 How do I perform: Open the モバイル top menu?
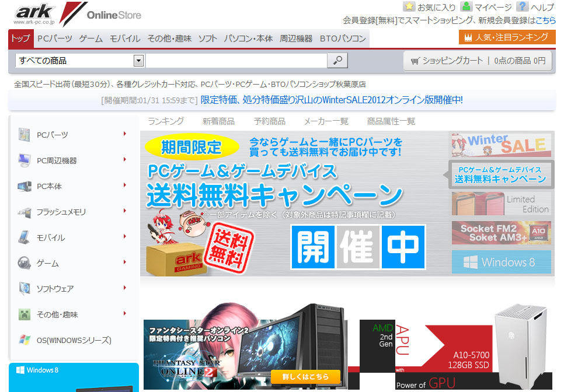coord(125,38)
